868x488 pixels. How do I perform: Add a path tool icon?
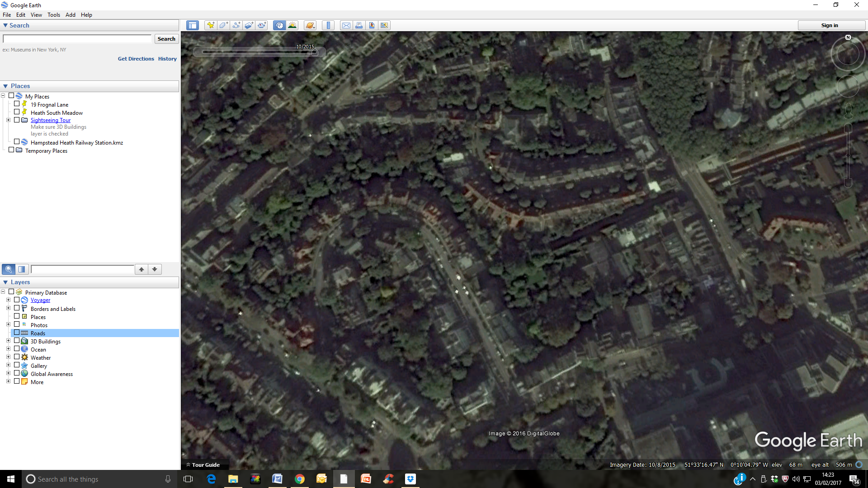236,25
